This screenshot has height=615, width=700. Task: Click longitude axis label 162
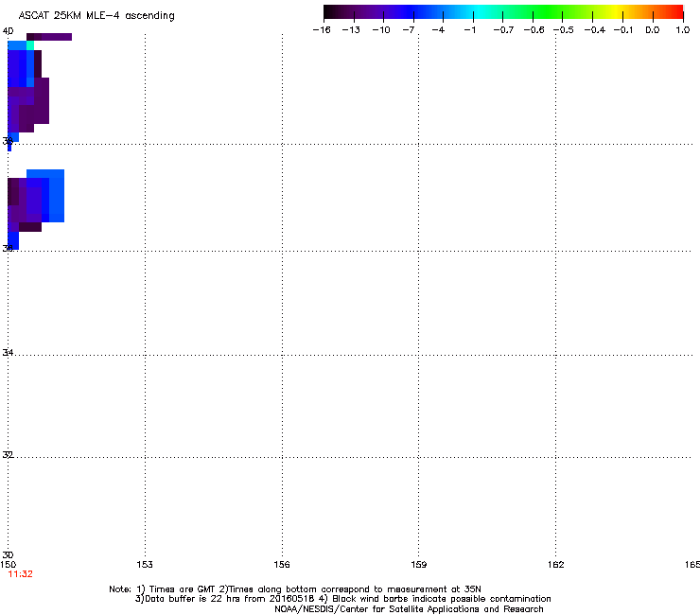click(x=556, y=565)
